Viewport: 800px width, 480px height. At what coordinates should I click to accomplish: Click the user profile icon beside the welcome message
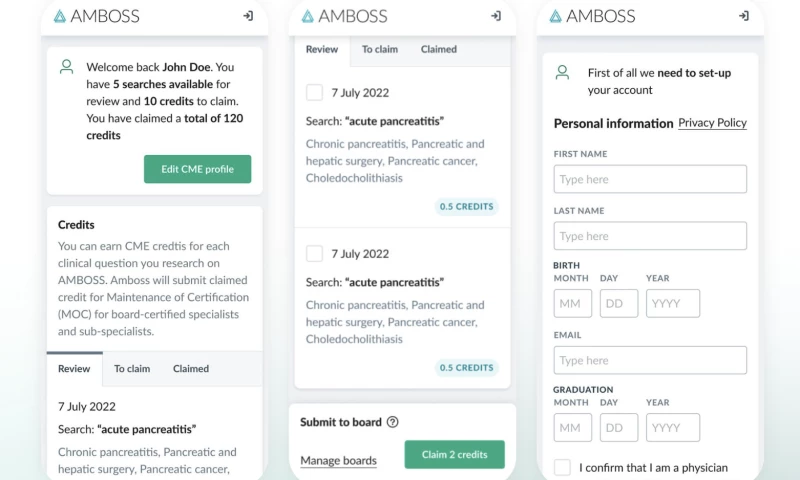[67, 67]
